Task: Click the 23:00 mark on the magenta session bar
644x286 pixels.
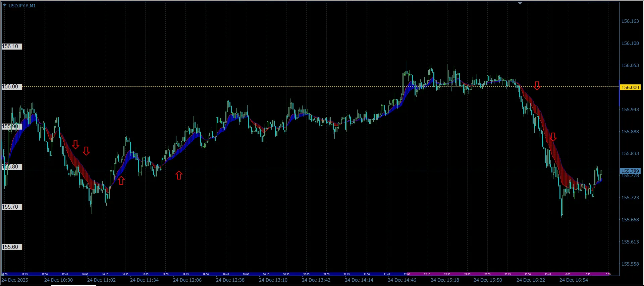Action: click(x=487, y=274)
